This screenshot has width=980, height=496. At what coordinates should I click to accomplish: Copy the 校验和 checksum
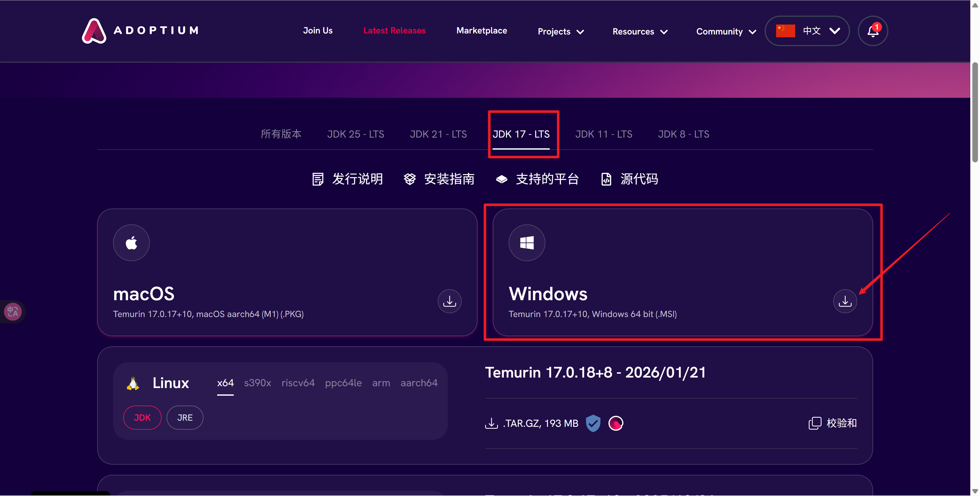pyautogui.click(x=833, y=423)
